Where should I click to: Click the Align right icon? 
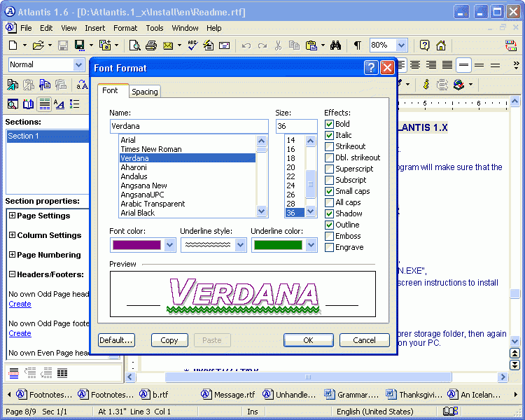tap(431, 64)
